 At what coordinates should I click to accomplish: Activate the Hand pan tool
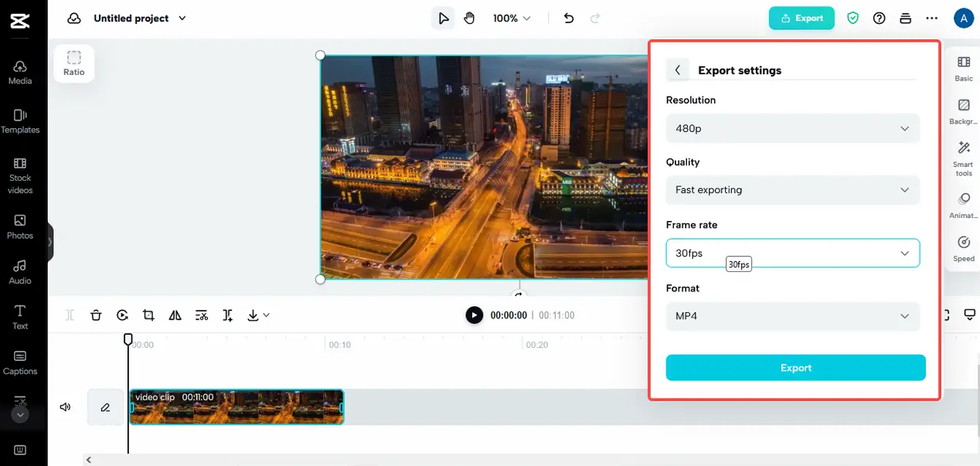469,19
